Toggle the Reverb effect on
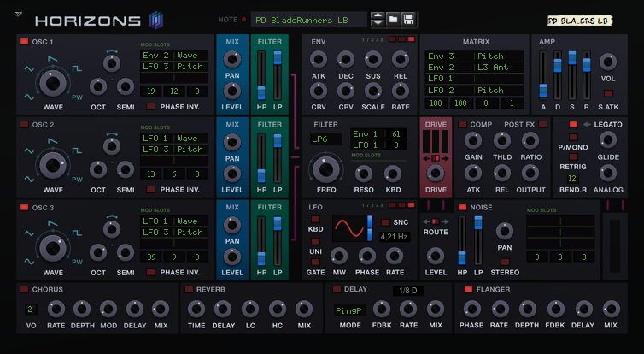Image resolution: width=644 pixels, height=354 pixels. [189, 290]
